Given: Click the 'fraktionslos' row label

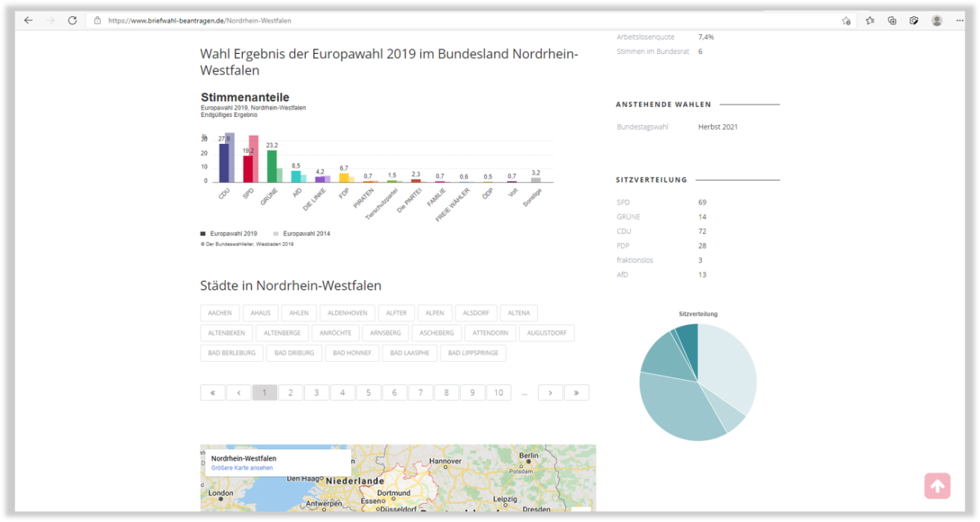Looking at the screenshot, I should 634,260.
